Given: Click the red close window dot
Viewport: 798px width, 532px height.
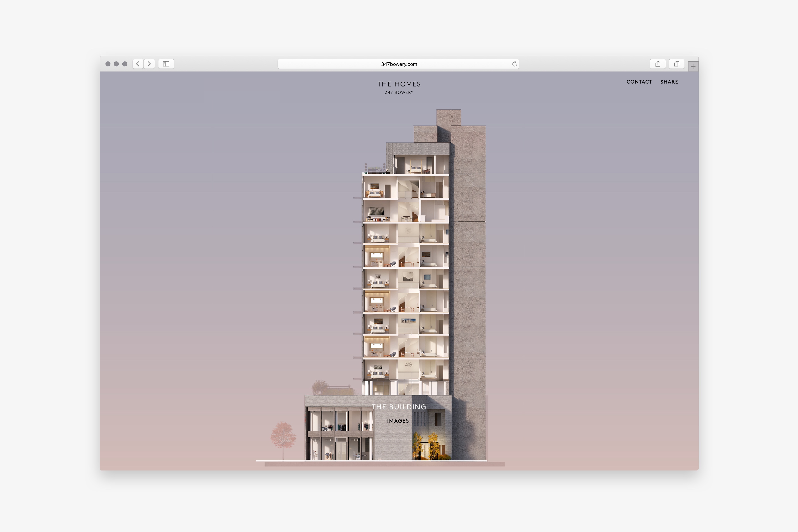Looking at the screenshot, I should (x=108, y=64).
